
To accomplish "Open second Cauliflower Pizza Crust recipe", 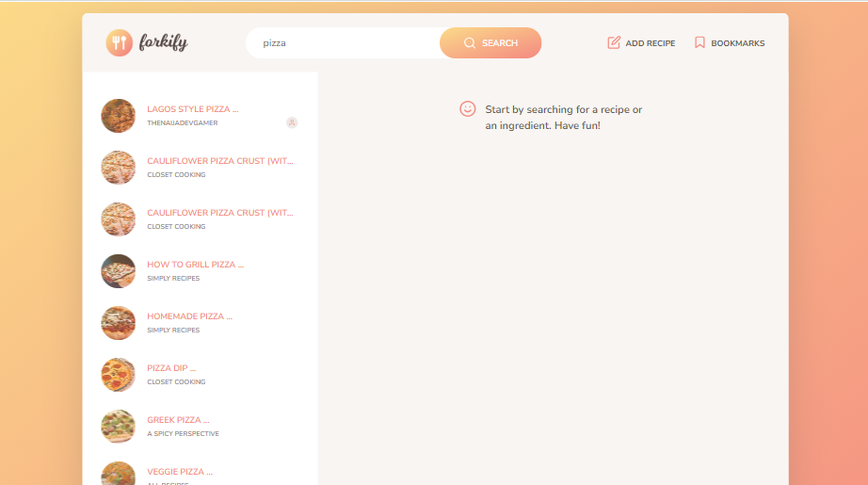I will (200, 219).
